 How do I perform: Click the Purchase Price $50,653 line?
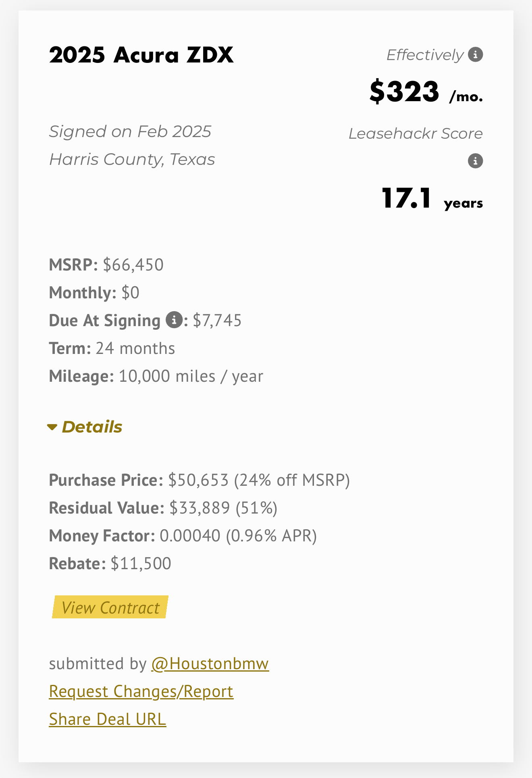pyautogui.click(x=199, y=480)
